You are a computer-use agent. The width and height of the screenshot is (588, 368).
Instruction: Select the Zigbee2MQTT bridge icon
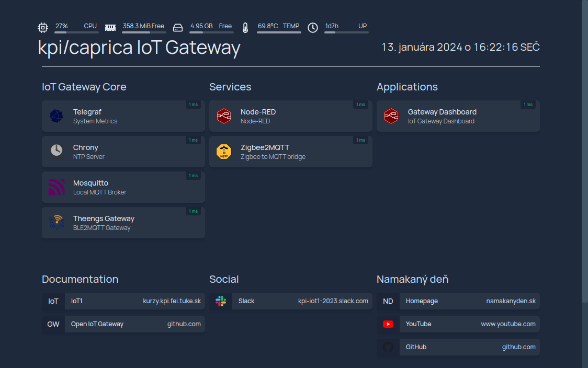click(x=224, y=151)
